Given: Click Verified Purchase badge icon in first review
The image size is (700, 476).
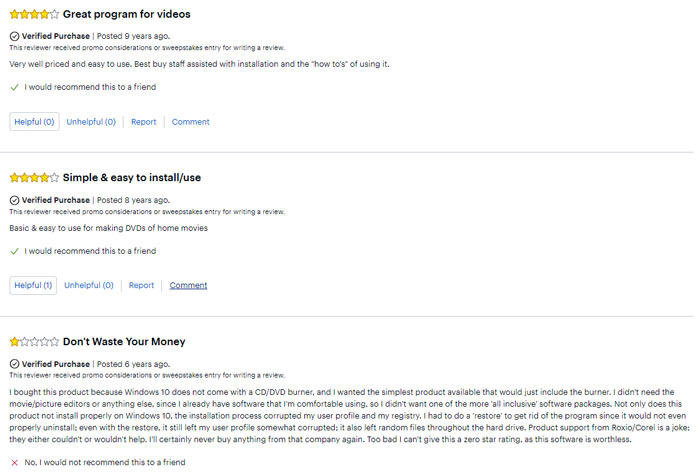Looking at the screenshot, I should click(14, 36).
